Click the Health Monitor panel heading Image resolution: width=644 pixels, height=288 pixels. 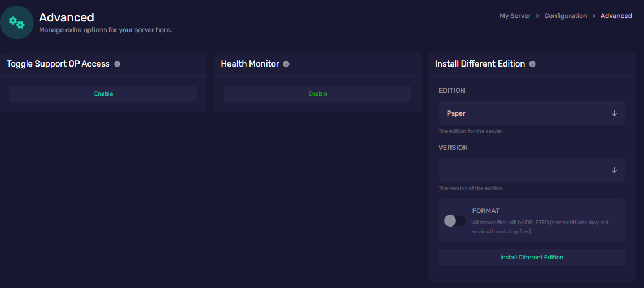click(250, 64)
